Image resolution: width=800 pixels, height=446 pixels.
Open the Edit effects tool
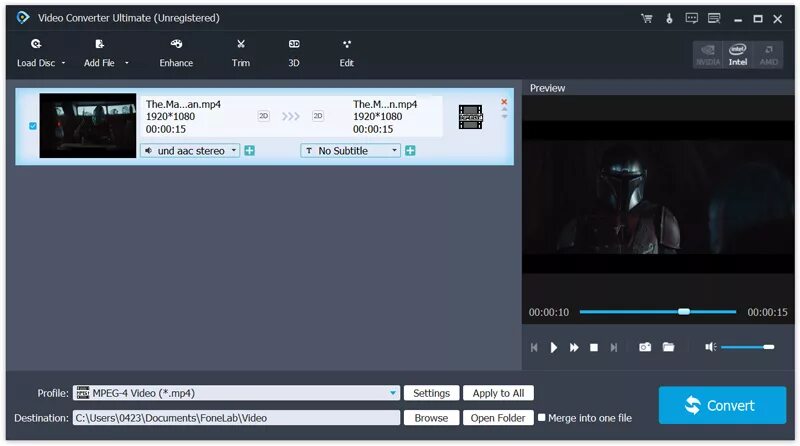[346, 53]
